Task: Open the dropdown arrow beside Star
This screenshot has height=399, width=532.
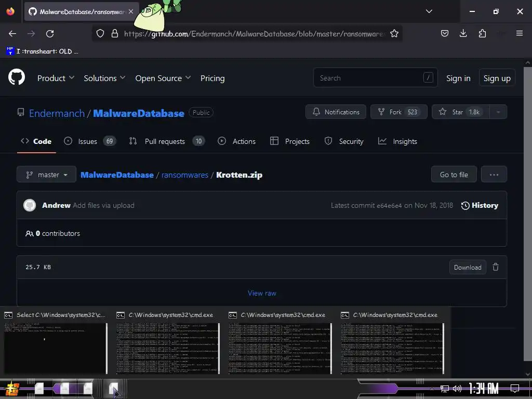Action: [x=498, y=112]
